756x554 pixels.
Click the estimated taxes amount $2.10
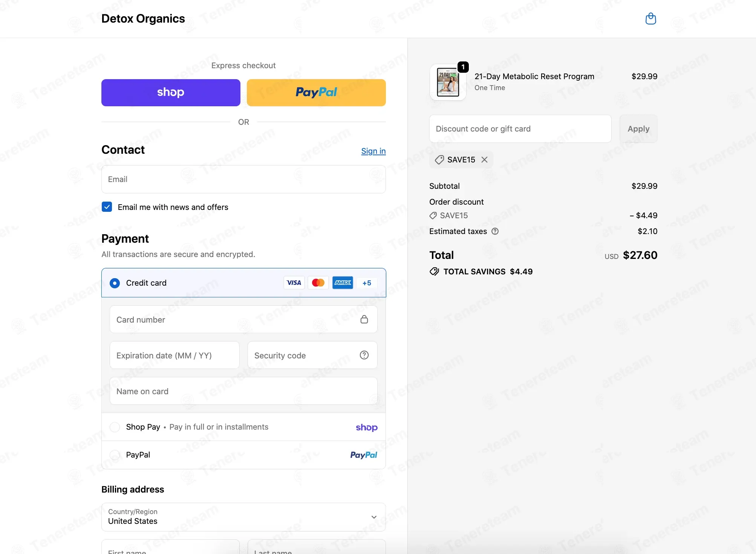point(647,231)
